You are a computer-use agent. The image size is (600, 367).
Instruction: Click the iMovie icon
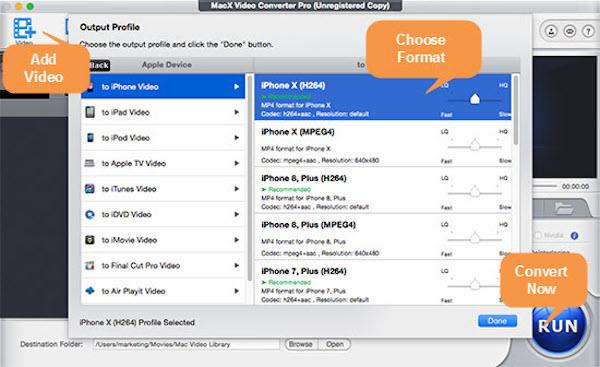(x=90, y=240)
